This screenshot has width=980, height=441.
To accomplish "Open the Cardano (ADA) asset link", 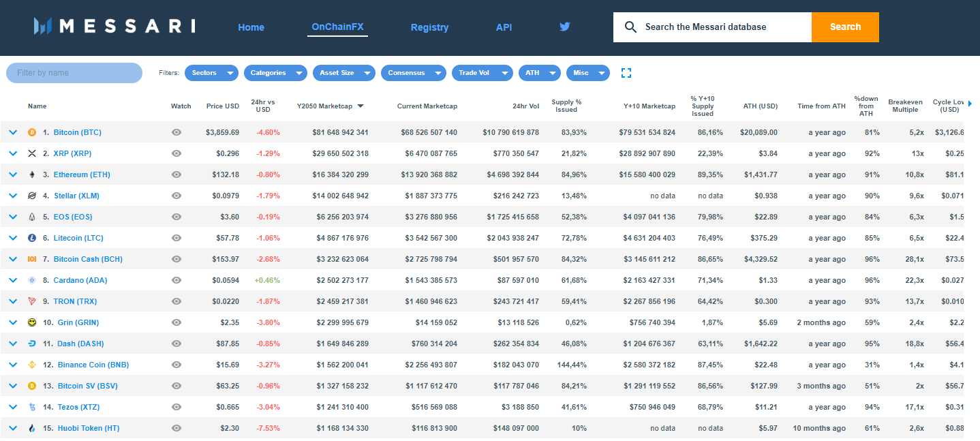I will (80, 280).
